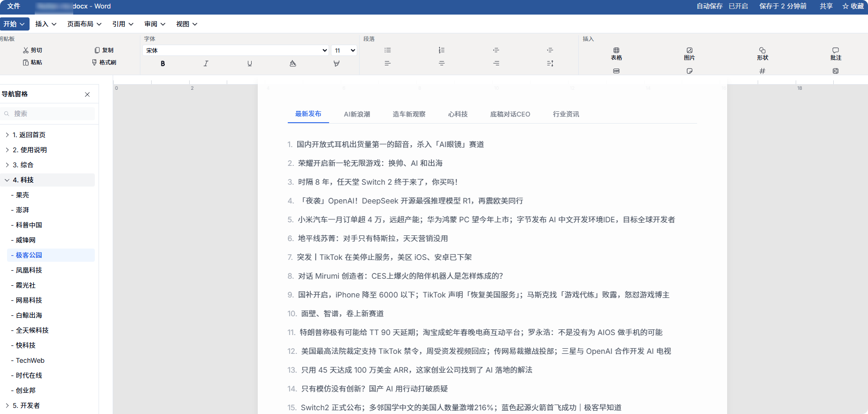The width and height of the screenshot is (868, 414).
Task: Click the decrease indent icon
Action: click(x=496, y=50)
